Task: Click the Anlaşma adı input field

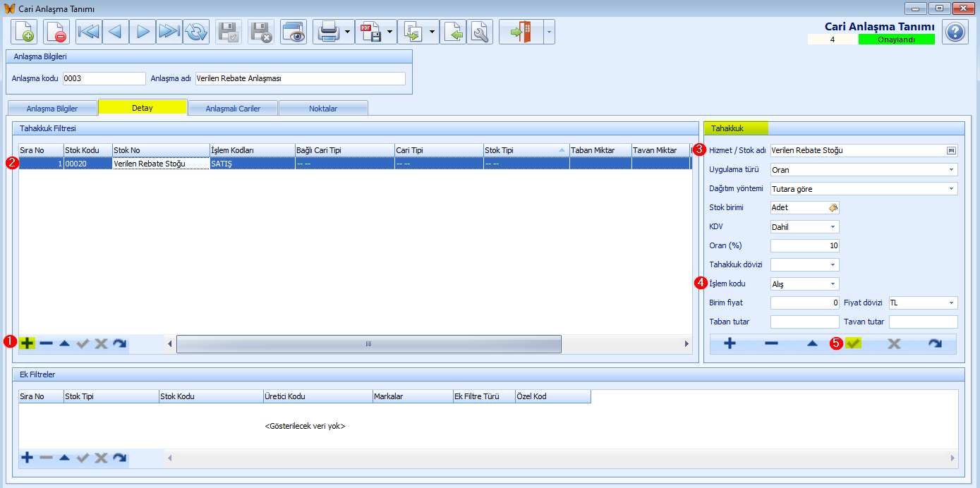Action: pyautogui.click(x=300, y=79)
